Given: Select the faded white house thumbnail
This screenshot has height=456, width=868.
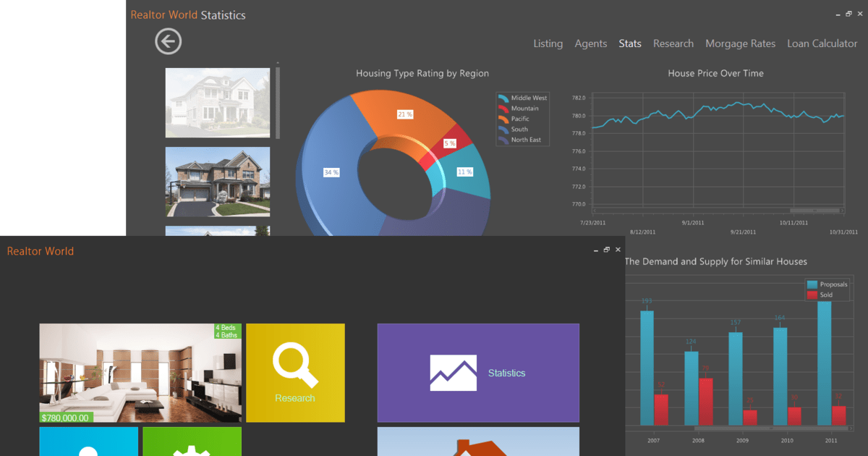Looking at the screenshot, I should (x=218, y=103).
